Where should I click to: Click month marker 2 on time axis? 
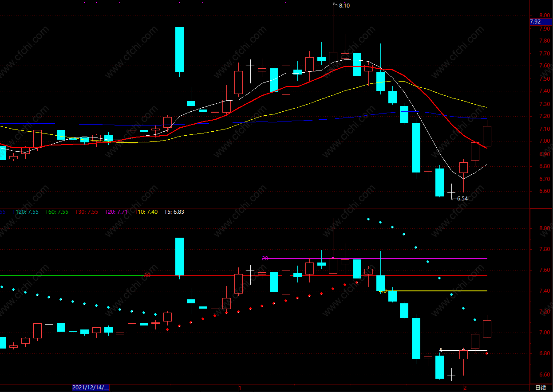click(x=465, y=388)
